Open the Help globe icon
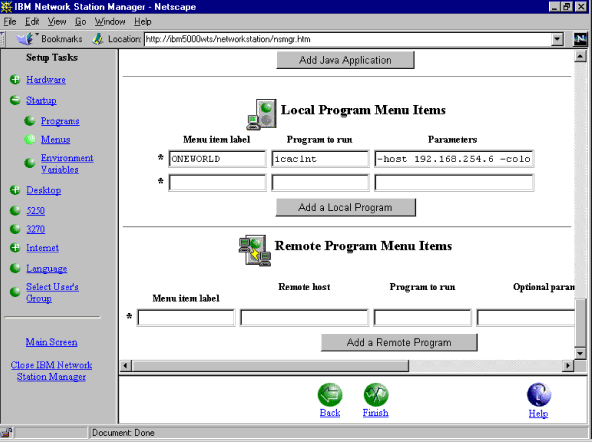This screenshot has height=442, width=592. 539,395
